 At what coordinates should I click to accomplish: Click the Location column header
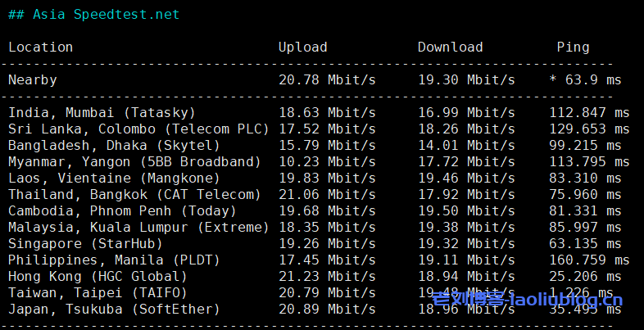[x=41, y=47]
